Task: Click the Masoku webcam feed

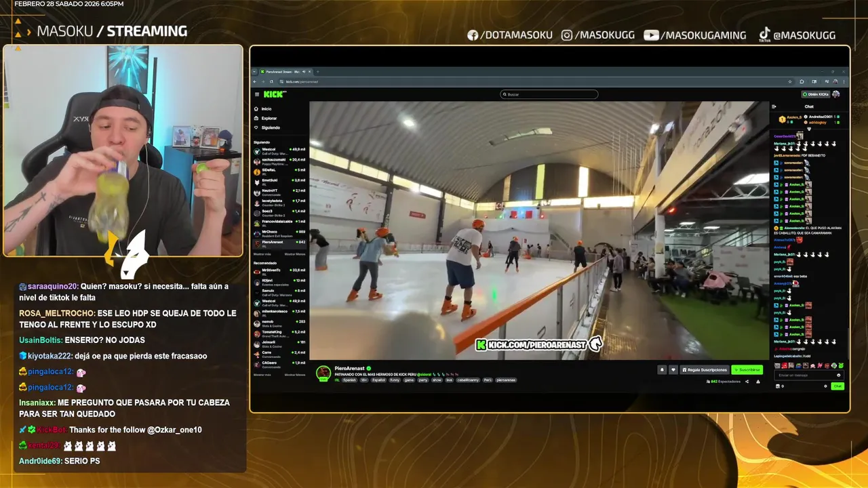Action: pos(123,151)
